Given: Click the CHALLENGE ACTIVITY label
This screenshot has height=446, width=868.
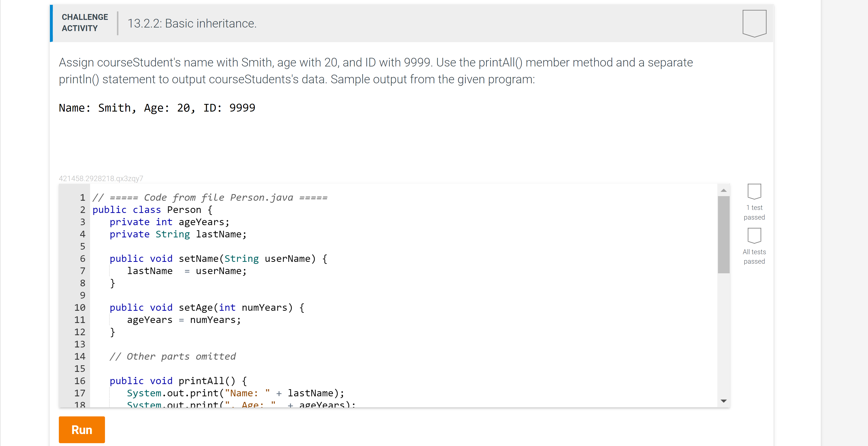Looking at the screenshot, I should 85,23.
